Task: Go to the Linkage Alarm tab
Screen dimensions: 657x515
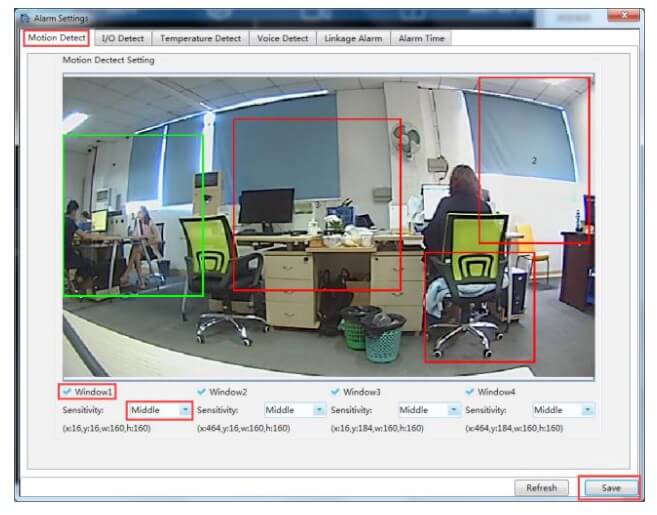Action: (353, 39)
